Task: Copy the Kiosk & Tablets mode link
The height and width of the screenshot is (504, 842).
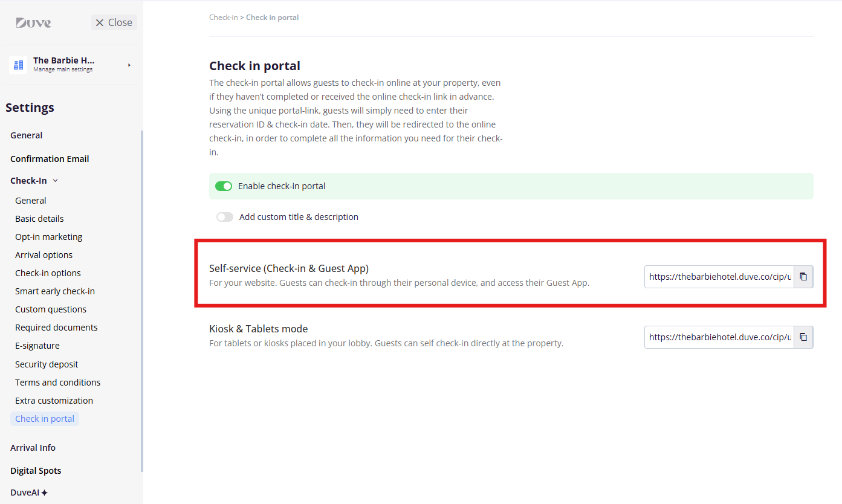Action: 803,337
